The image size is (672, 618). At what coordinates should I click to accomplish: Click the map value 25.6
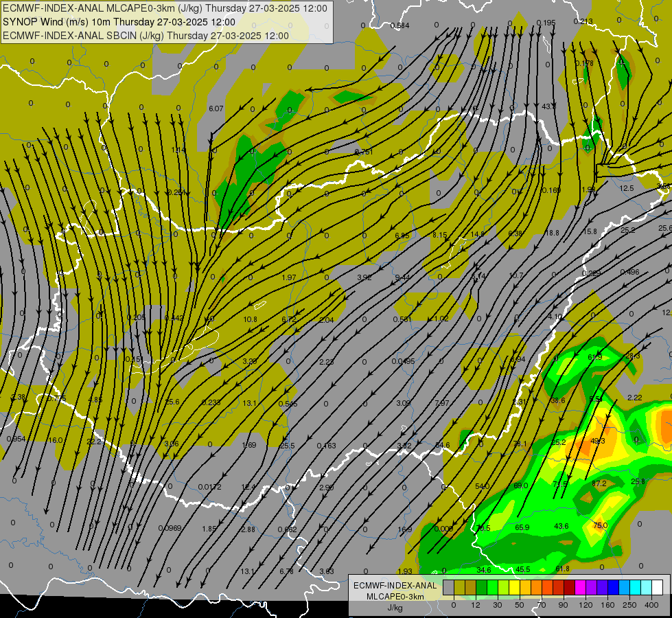172,402
